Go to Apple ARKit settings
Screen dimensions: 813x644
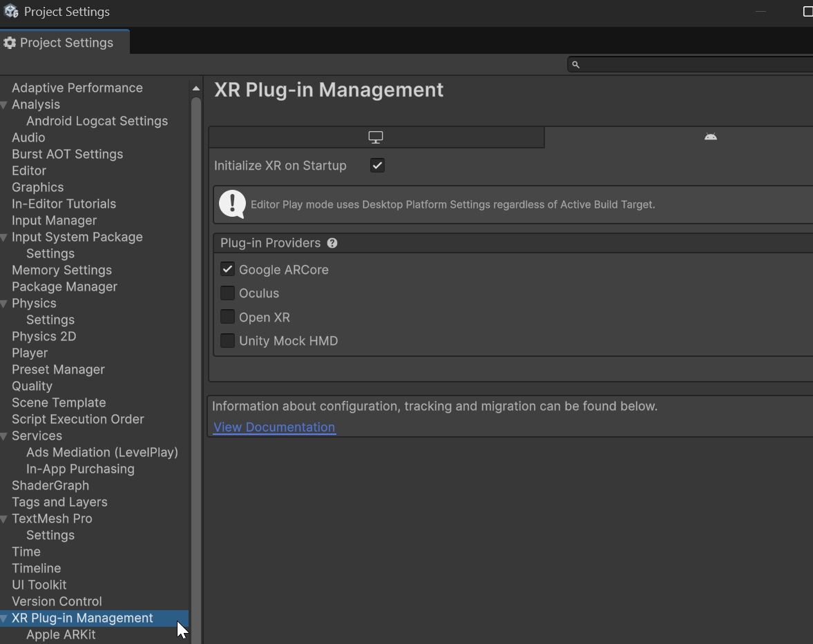pos(61,634)
